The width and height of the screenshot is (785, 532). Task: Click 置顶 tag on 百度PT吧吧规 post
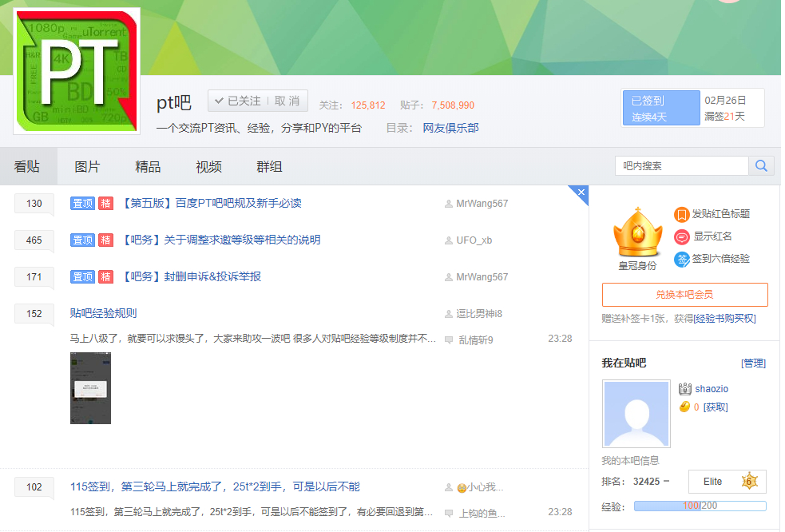tap(82, 204)
